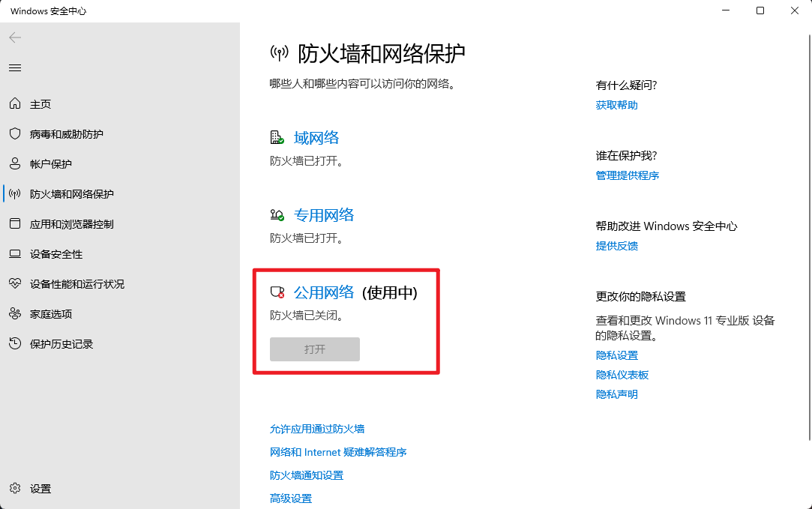Open 域网络 firewall details

point(316,137)
